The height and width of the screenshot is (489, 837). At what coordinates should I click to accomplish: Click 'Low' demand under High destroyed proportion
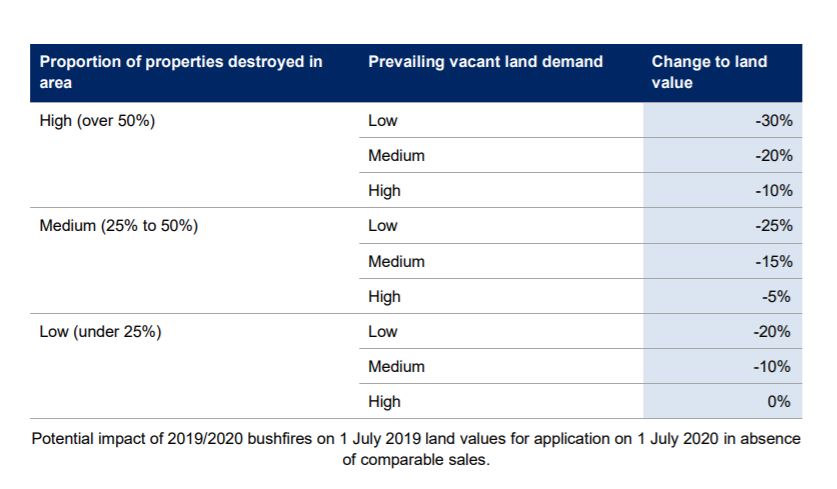point(383,121)
